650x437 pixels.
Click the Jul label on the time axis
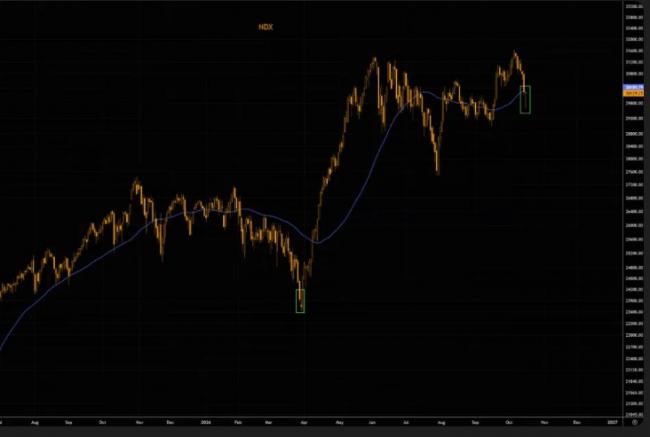[x=406, y=422]
